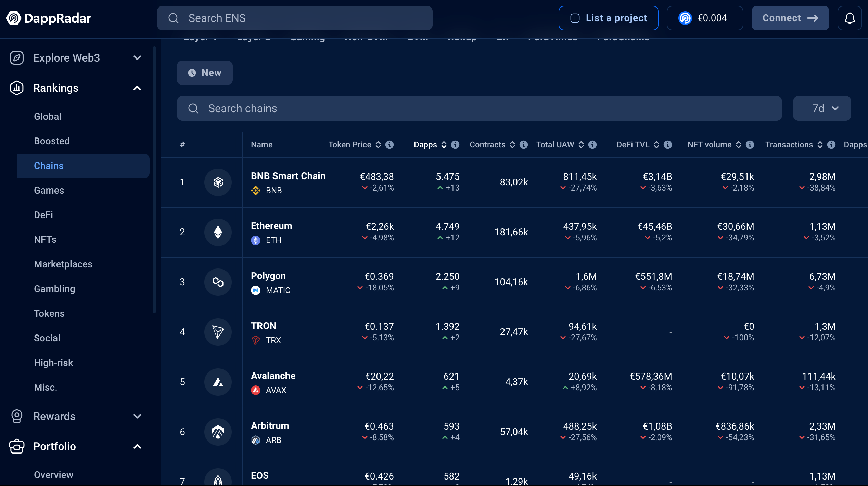The width and height of the screenshot is (868, 486).
Task: Open the Ethereum chain link
Action: point(271,226)
